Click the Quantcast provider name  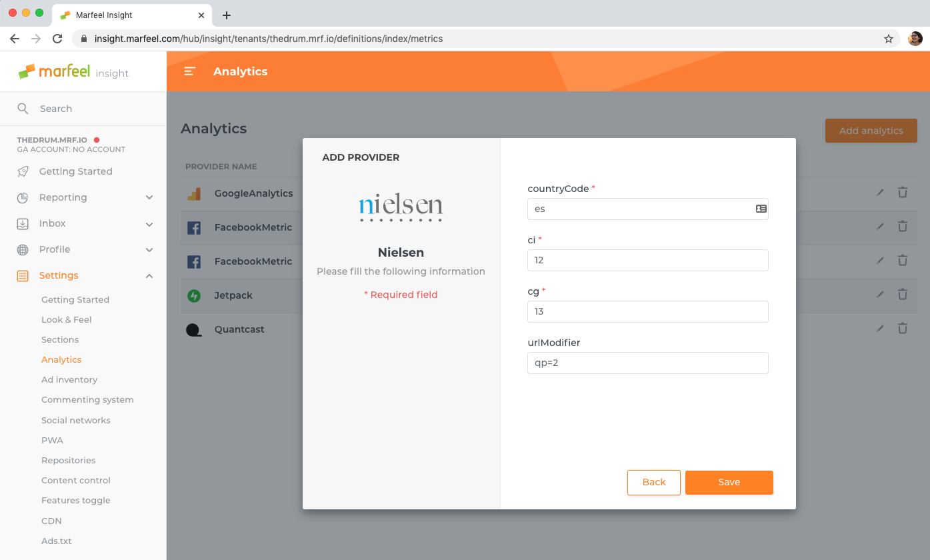point(239,329)
